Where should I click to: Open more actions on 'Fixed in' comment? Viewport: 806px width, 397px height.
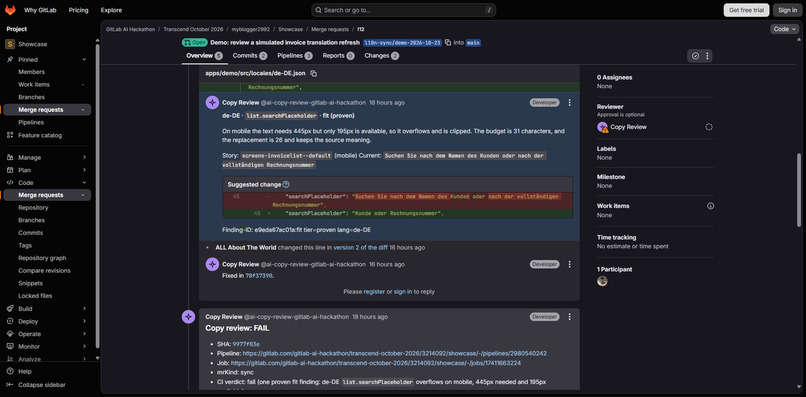(x=569, y=264)
